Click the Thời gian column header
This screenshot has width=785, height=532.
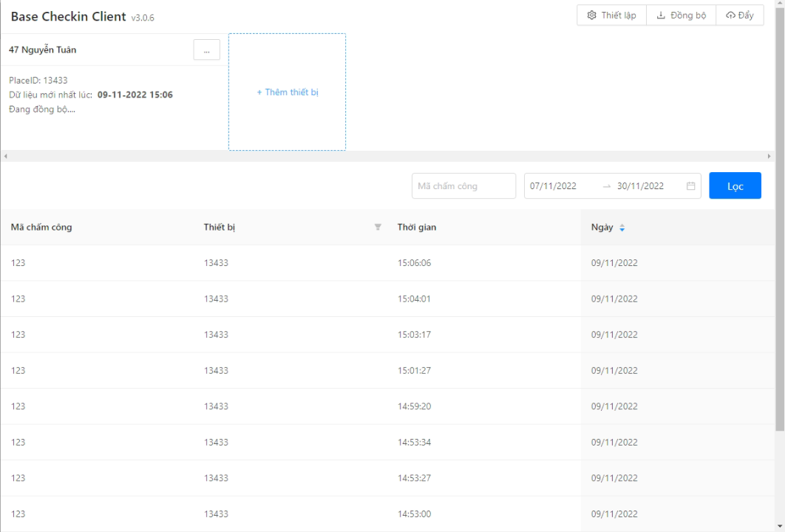[x=417, y=228]
